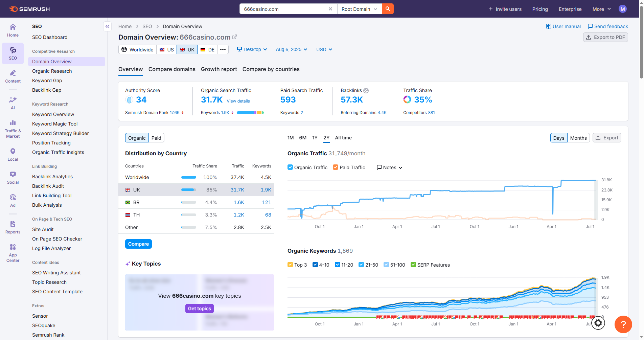Clear the domain search field
The image size is (644, 340).
tap(330, 9)
